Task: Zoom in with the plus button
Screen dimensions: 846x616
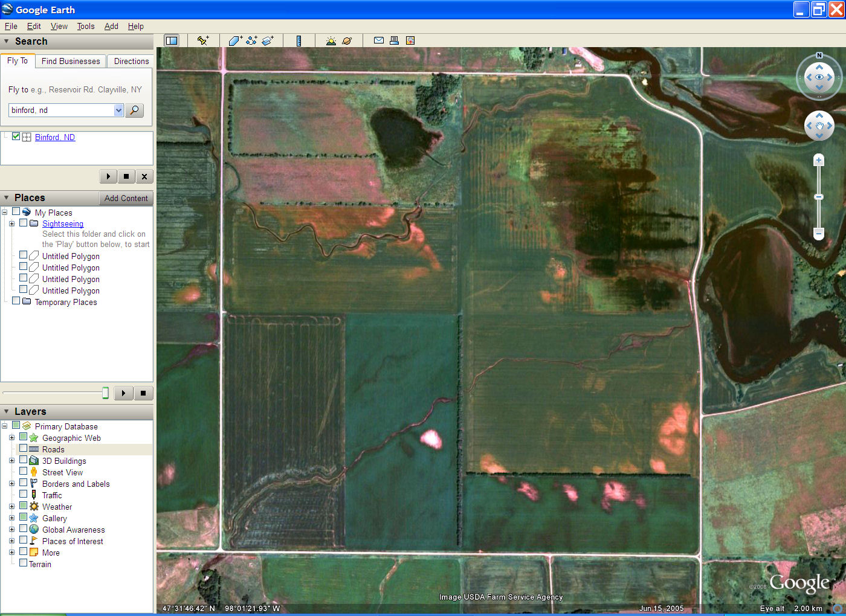Action: pyautogui.click(x=819, y=160)
